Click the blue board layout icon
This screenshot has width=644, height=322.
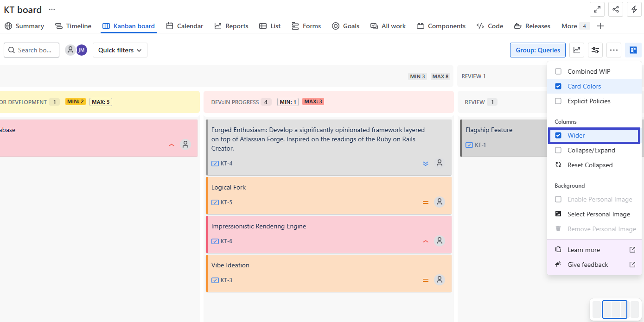point(633,50)
